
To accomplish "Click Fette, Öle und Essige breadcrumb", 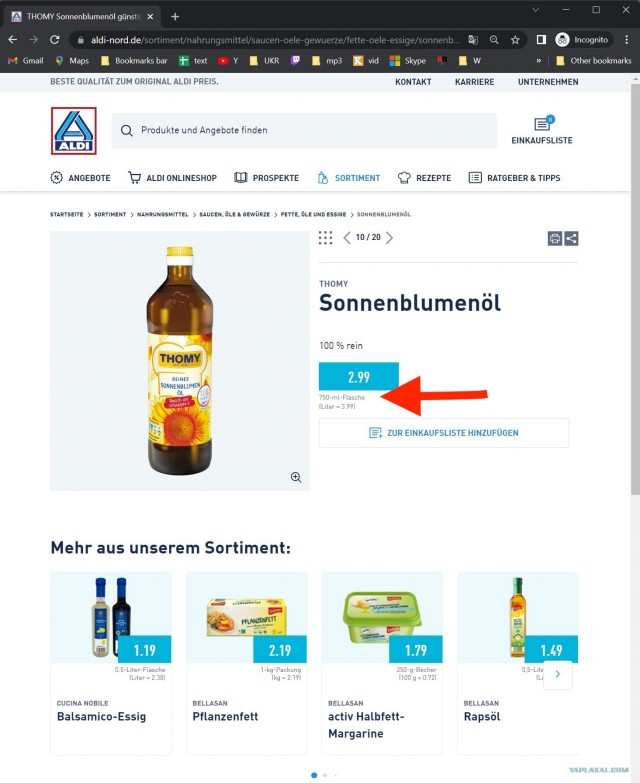I will [x=313, y=214].
